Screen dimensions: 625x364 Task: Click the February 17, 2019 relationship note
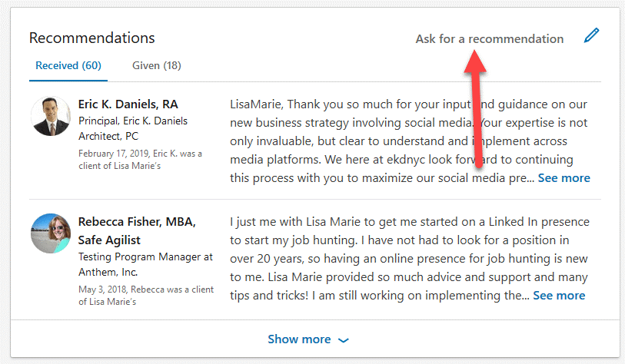coord(140,159)
